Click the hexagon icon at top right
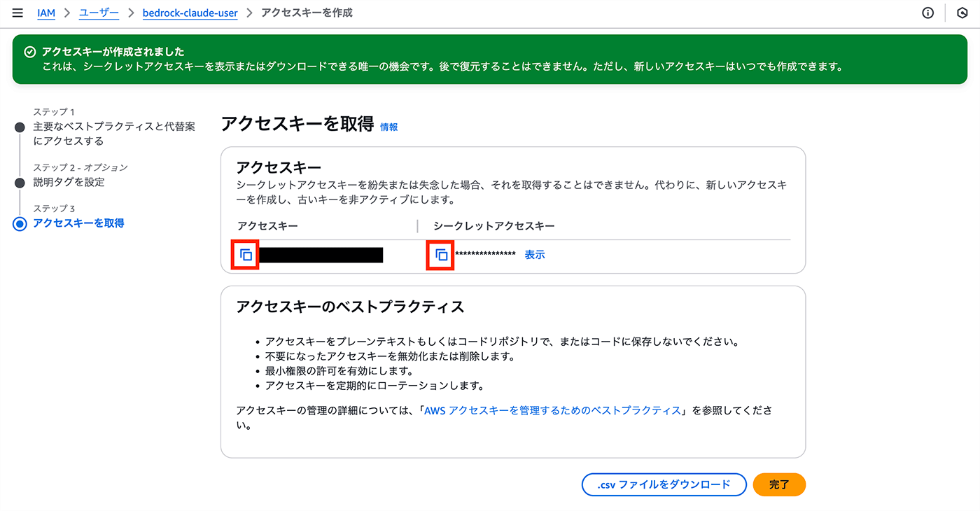The image size is (980, 511). click(962, 13)
